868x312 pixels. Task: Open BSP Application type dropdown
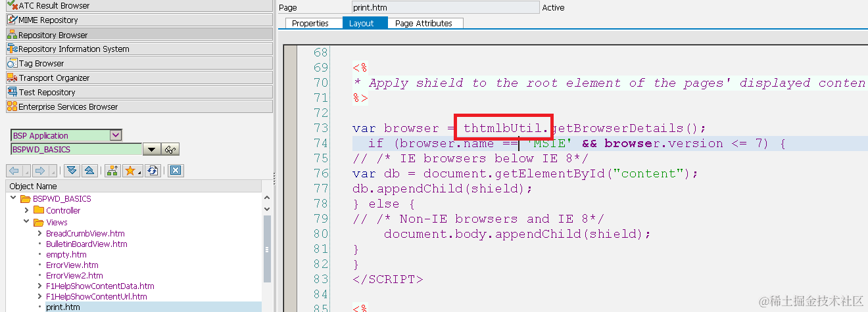click(x=116, y=135)
